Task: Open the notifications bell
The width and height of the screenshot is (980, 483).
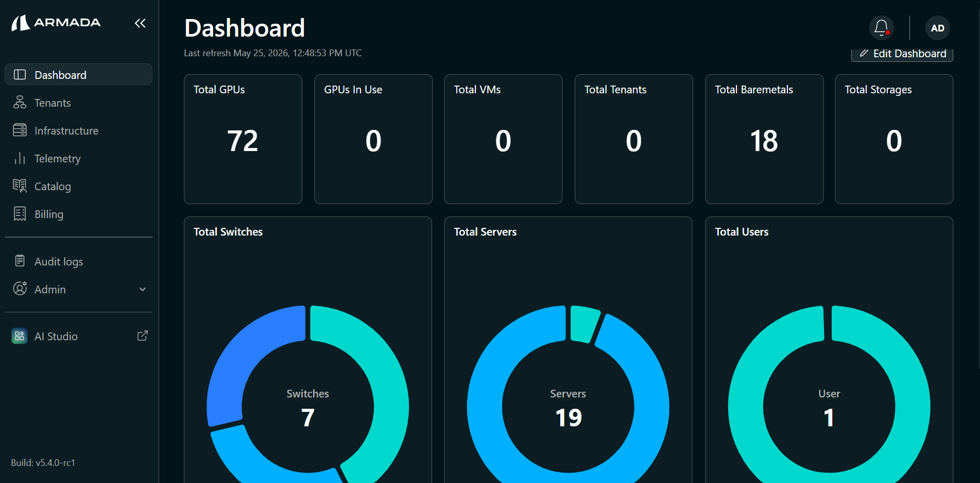Action: click(881, 28)
